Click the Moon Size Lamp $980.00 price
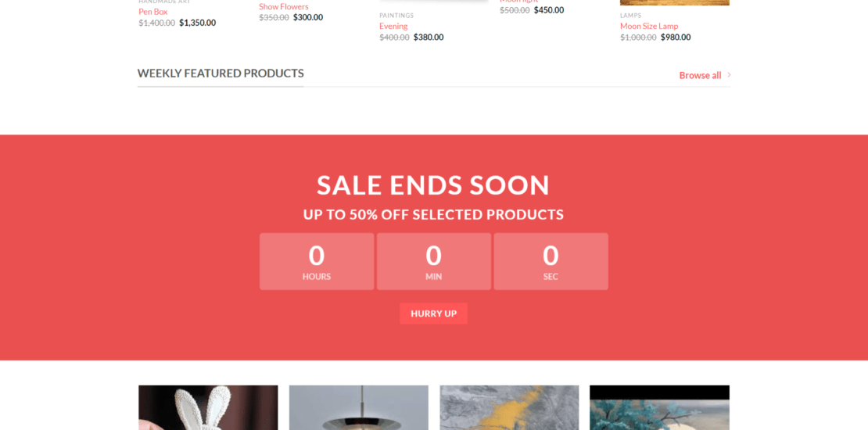 (676, 37)
